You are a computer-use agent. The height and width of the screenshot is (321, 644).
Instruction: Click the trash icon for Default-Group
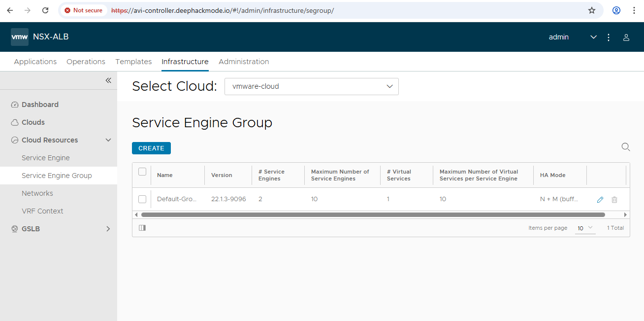pyautogui.click(x=614, y=200)
